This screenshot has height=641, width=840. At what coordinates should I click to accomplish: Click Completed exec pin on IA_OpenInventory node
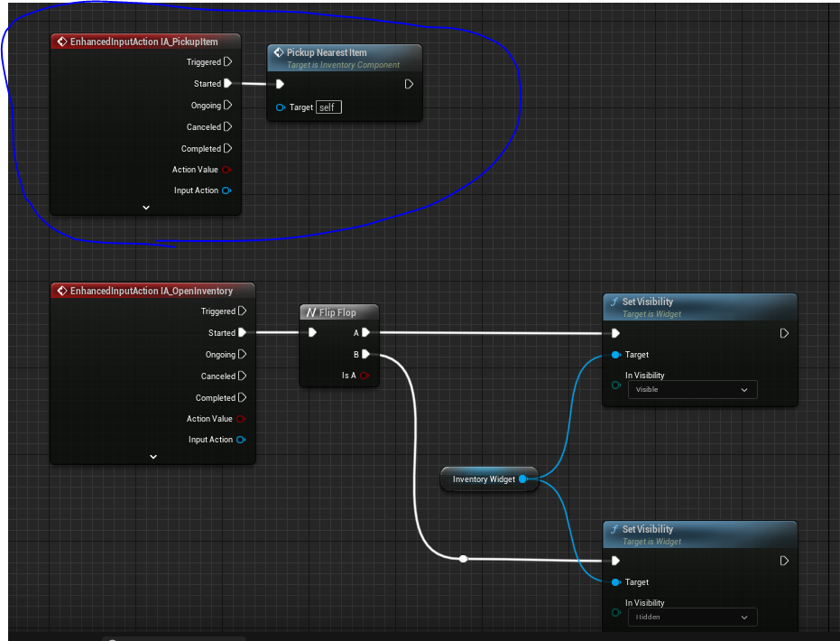242,397
